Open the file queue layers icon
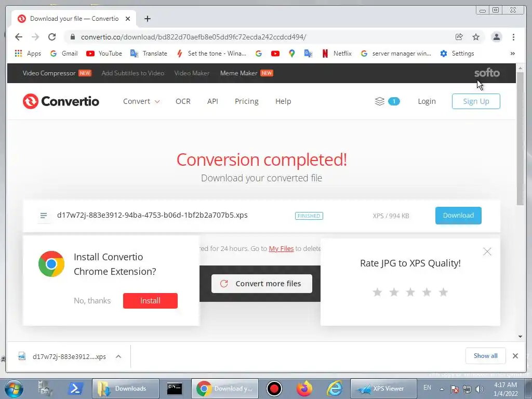Image resolution: width=532 pixels, height=399 pixels. click(380, 101)
